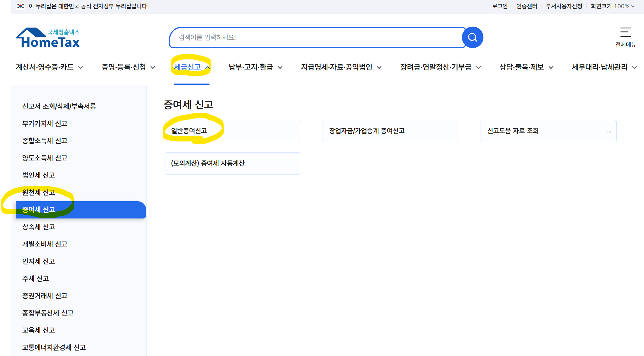Open 신고서 조회/삭제/부속서류 sidebar item

click(x=59, y=106)
